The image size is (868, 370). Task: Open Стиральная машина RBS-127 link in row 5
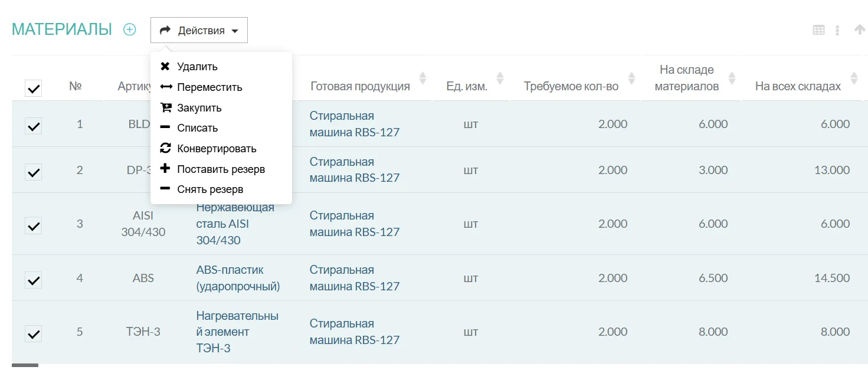[354, 332]
